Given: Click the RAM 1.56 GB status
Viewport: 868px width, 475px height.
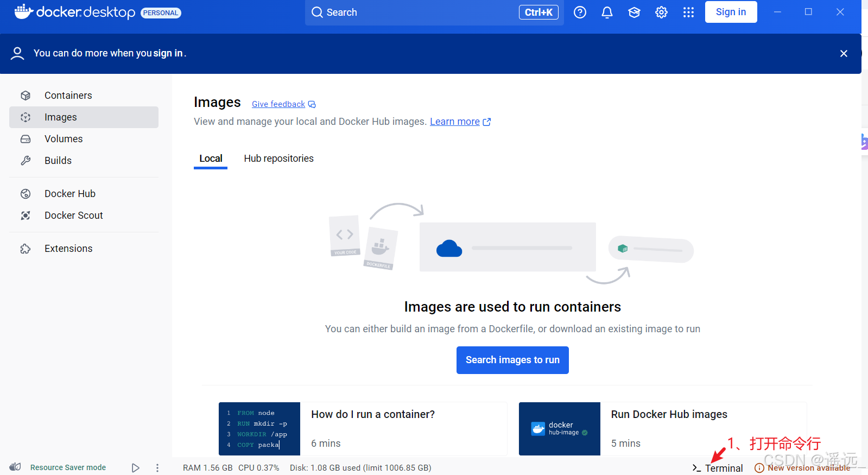Looking at the screenshot, I should coord(207,468).
